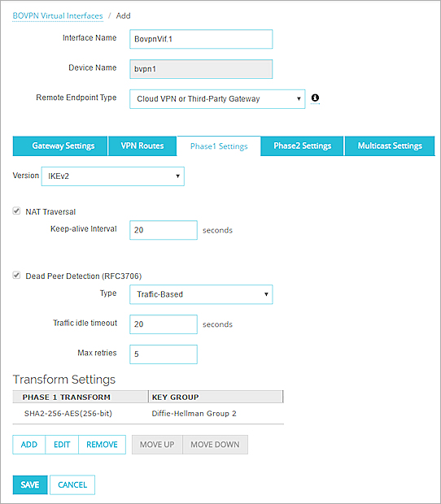Click the info icon beside Remote Endpoint Type
This screenshot has width=441, height=504.
[315, 98]
